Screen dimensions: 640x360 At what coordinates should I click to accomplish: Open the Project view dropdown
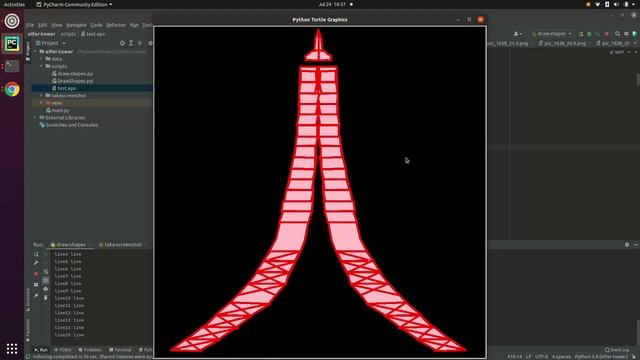(x=51, y=43)
